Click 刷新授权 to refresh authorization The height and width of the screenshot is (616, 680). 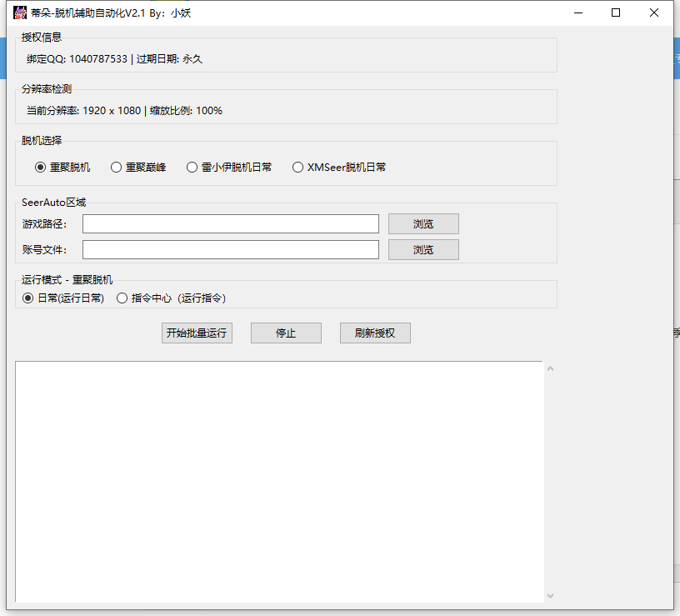[375, 333]
